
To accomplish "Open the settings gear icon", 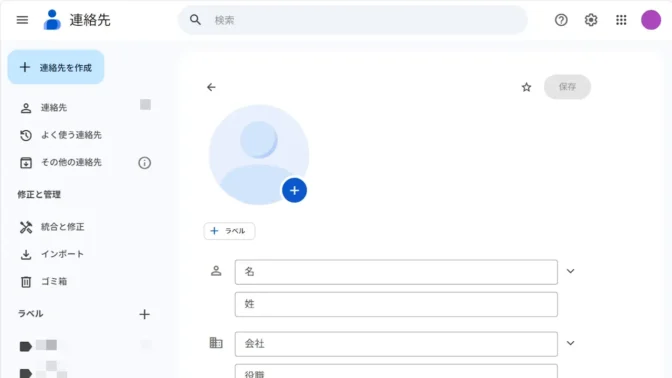I will tap(591, 20).
